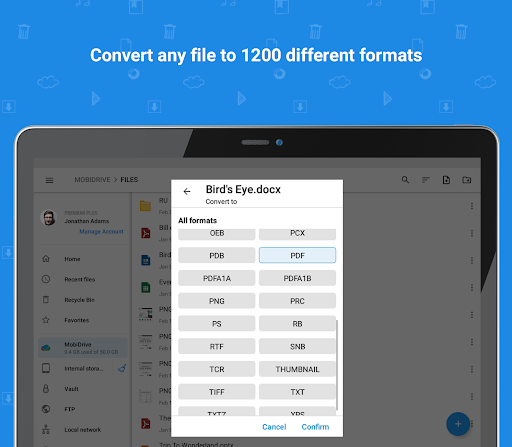Click MOBIDRIVE in the breadcrumb path
This screenshot has width=512, height=447.
(92, 180)
